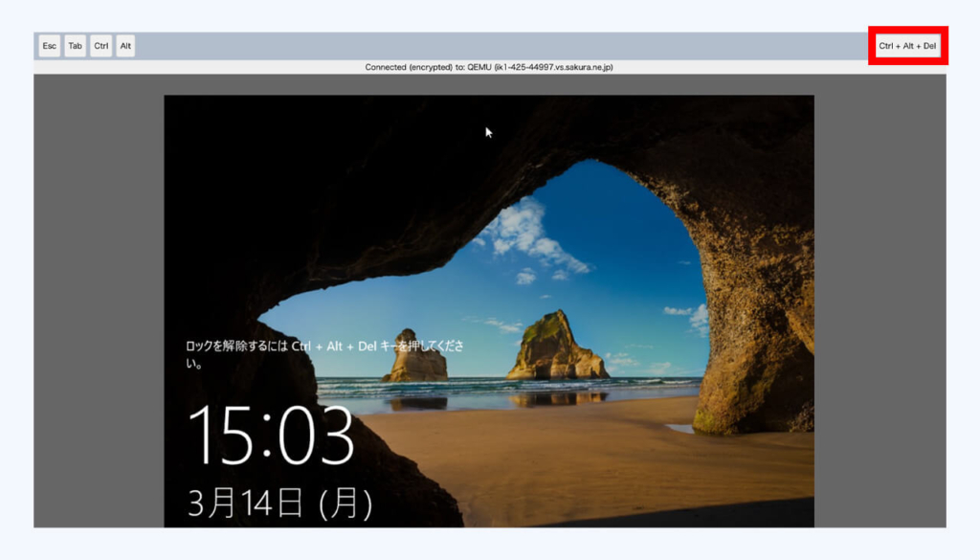Toggle the Ctrl modifier key button

[100, 46]
